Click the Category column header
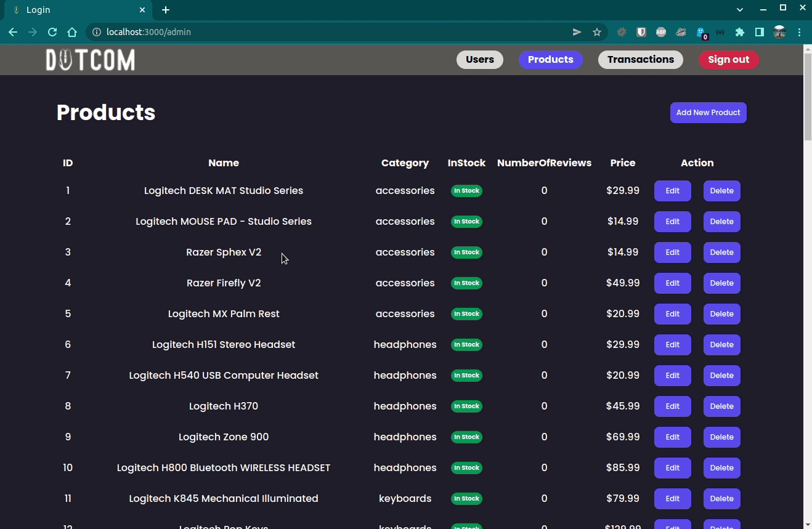This screenshot has width=812, height=529. (405, 163)
